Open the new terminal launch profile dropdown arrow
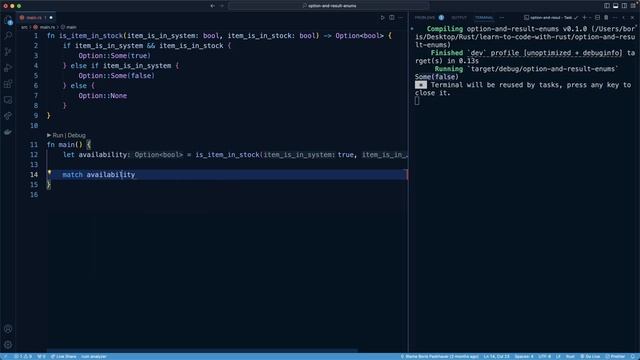 pyautogui.click(x=590, y=18)
